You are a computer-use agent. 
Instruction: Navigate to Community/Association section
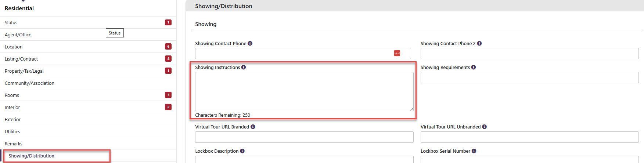pyautogui.click(x=29, y=83)
